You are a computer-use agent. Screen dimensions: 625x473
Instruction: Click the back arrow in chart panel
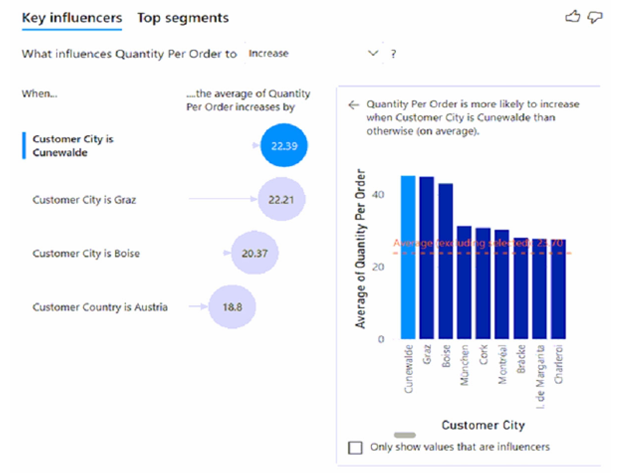(353, 104)
